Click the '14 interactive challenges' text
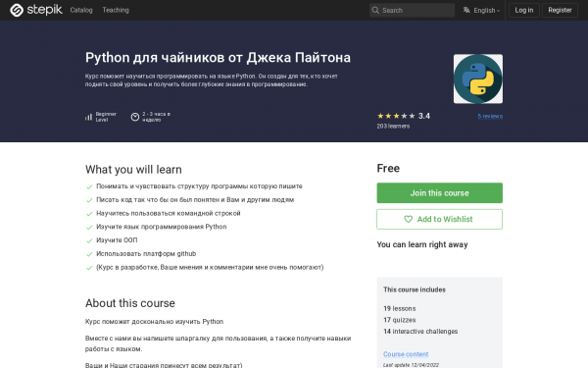The image size is (588, 368). pyautogui.click(x=420, y=332)
